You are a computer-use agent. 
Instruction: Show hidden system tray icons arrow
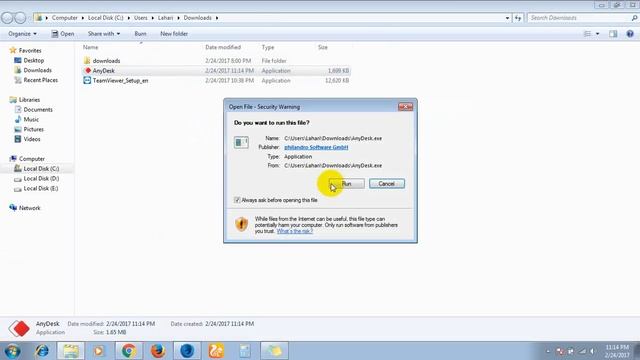548,351
